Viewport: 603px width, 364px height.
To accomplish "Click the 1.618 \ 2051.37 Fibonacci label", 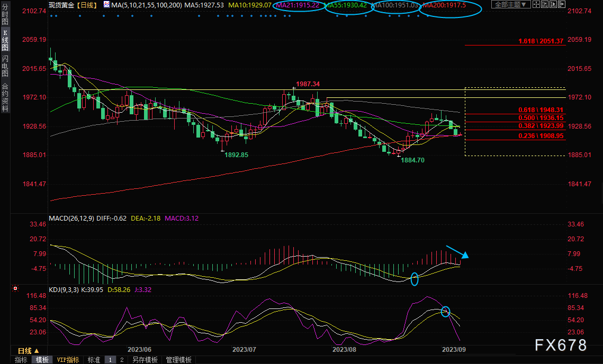I will [x=541, y=41].
